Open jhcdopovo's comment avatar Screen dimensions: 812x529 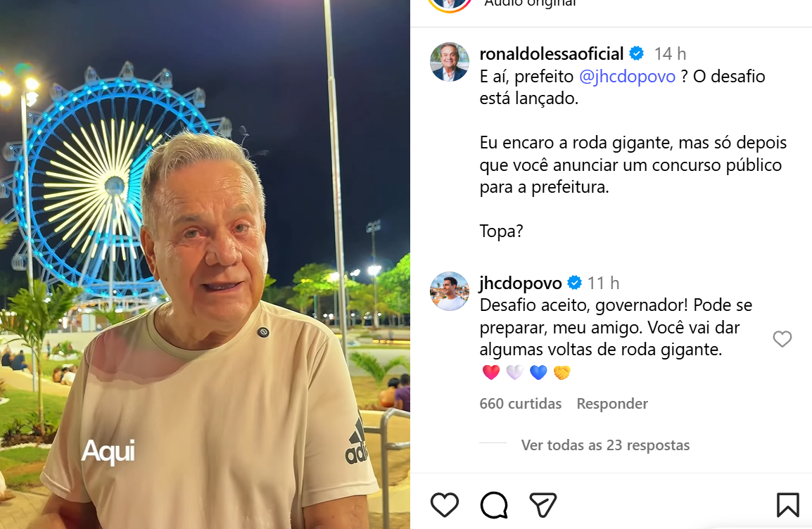(x=450, y=291)
